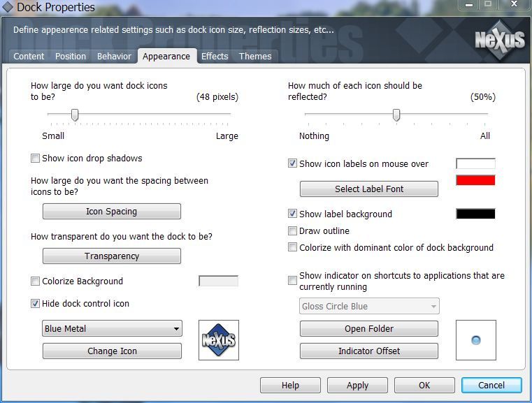Open the Themes tab
532x403 pixels.
pos(255,57)
